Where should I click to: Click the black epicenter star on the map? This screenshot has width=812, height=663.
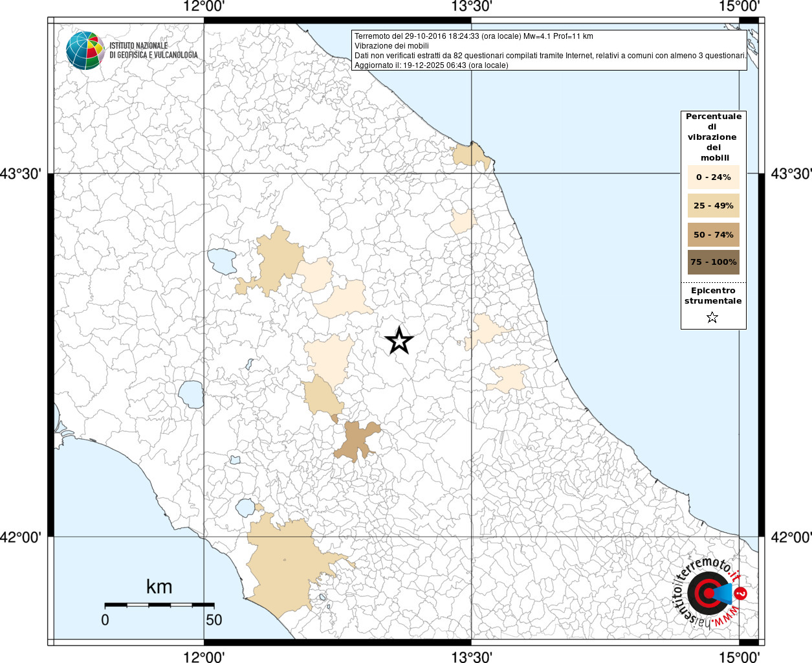(x=399, y=341)
